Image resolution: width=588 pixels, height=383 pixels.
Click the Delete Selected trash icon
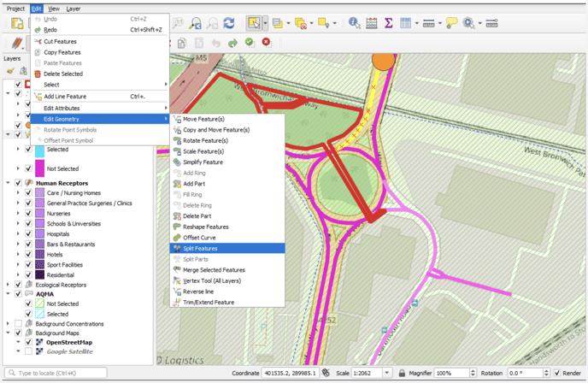38,74
